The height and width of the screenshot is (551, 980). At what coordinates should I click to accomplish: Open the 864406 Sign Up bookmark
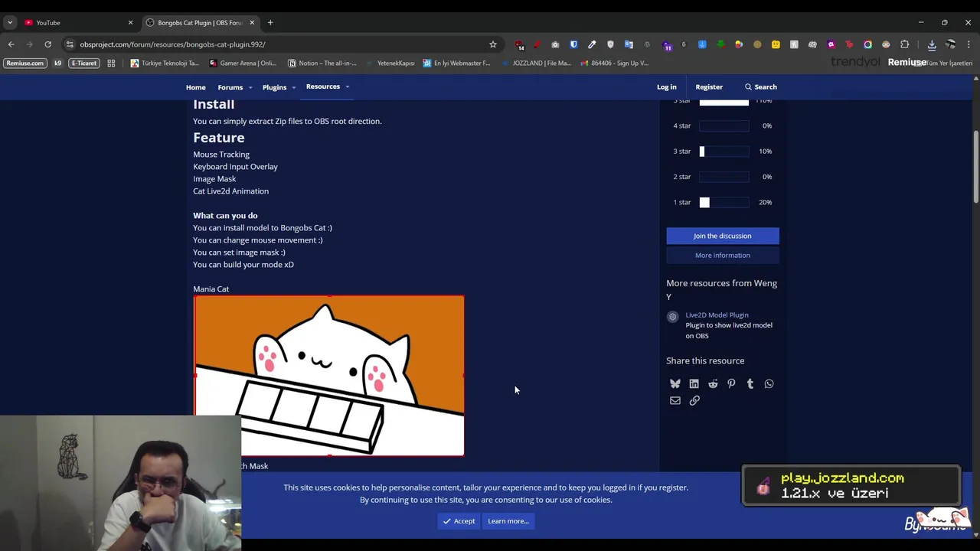(x=615, y=63)
